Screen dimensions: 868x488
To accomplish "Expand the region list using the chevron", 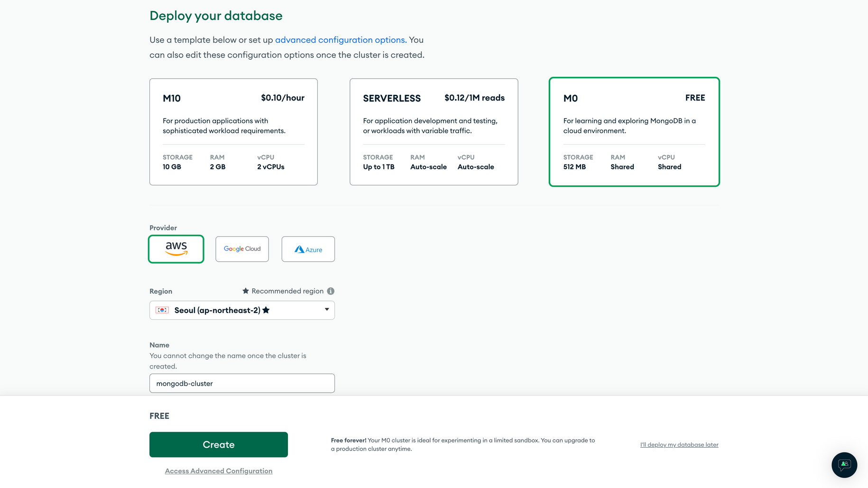I will click(x=326, y=310).
